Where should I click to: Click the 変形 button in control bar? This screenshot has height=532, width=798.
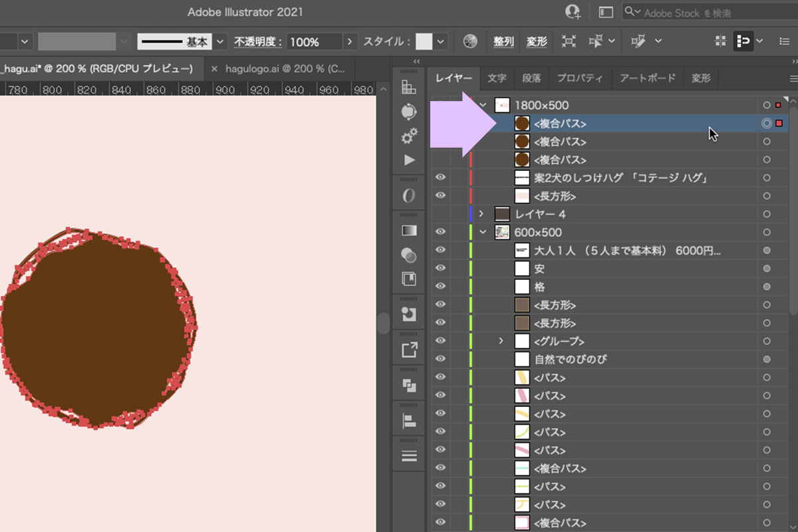click(537, 41)
